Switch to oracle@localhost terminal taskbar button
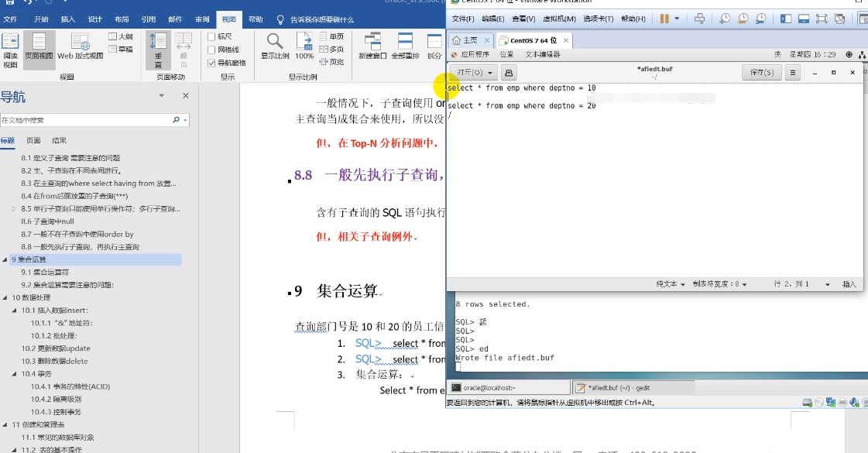The width and height of the screenshot is (868, 453). pos(508,388)
